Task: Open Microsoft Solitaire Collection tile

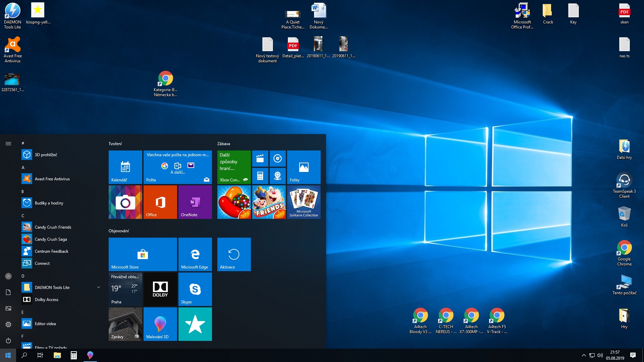Action: point(304,202)
